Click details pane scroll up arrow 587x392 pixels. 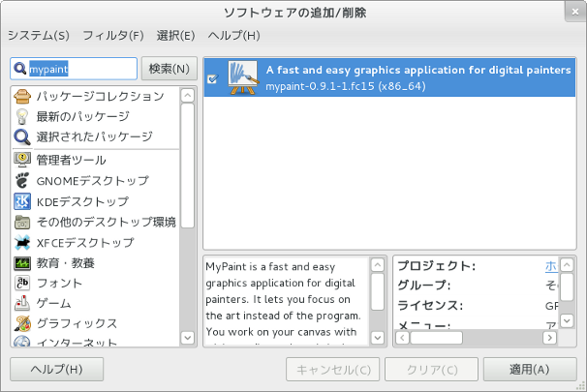coord(567,265)
